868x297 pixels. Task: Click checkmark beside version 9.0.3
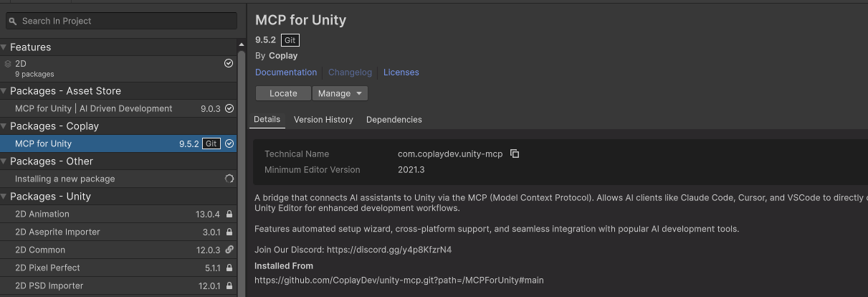click(x=229, y=108)
